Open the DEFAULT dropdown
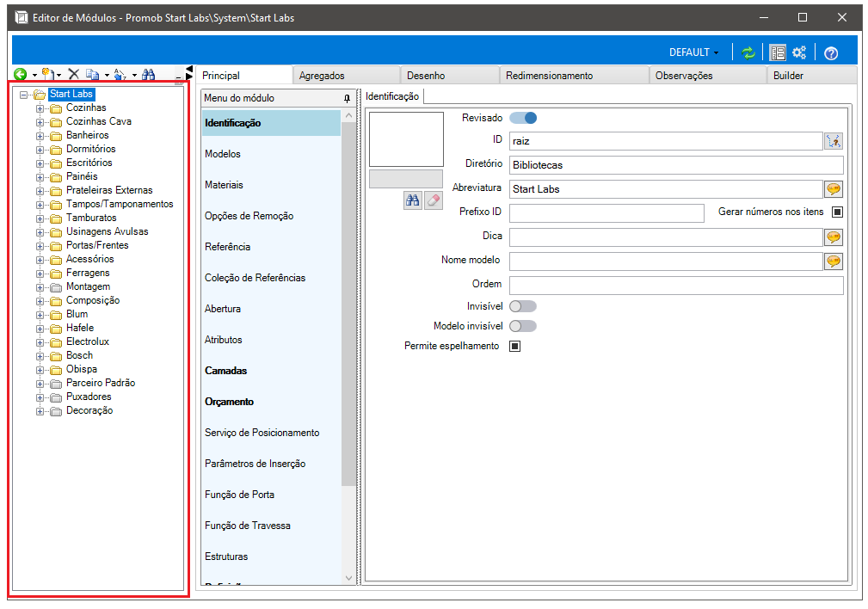This screenshot has height=609, width=868. coord(693,52)
